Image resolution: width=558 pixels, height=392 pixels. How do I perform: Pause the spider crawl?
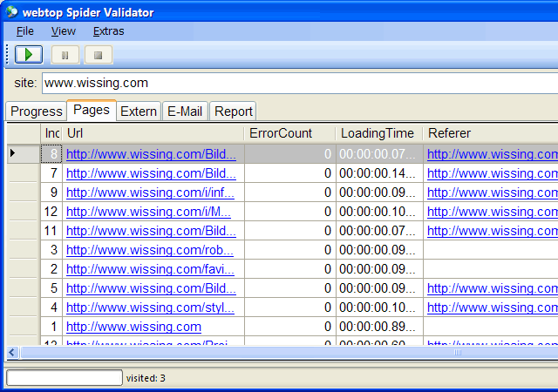pos(65,55)
